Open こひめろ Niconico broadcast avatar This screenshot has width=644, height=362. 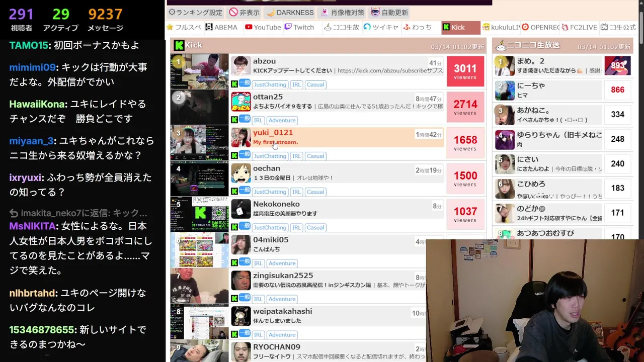click(505, 189)
